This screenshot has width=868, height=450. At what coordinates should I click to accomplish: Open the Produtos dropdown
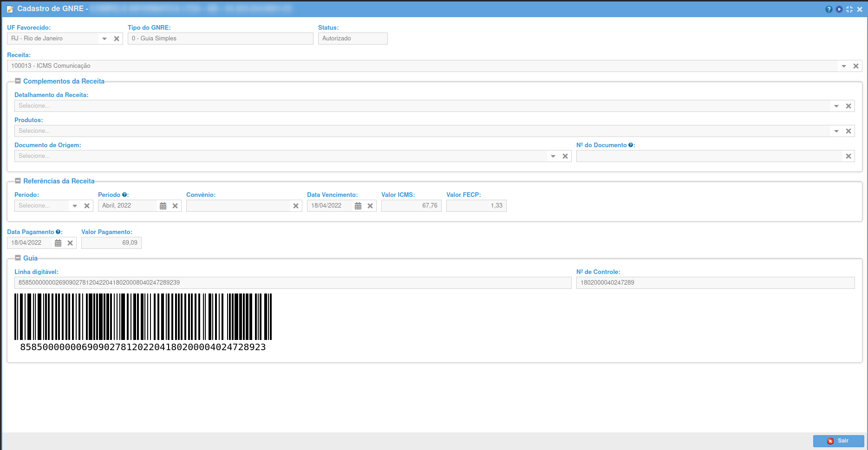tap(836, 131)
